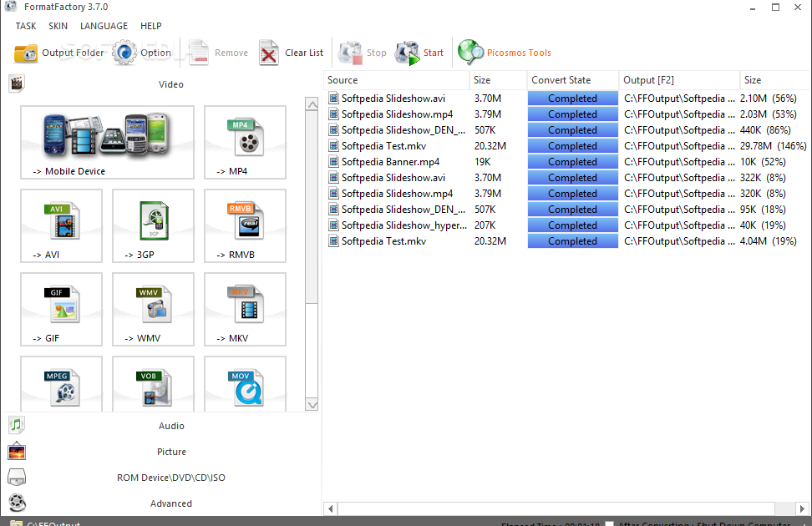
Task: Click the 2.03M (53%) output size cell
Action: click(x=768, y=114)
